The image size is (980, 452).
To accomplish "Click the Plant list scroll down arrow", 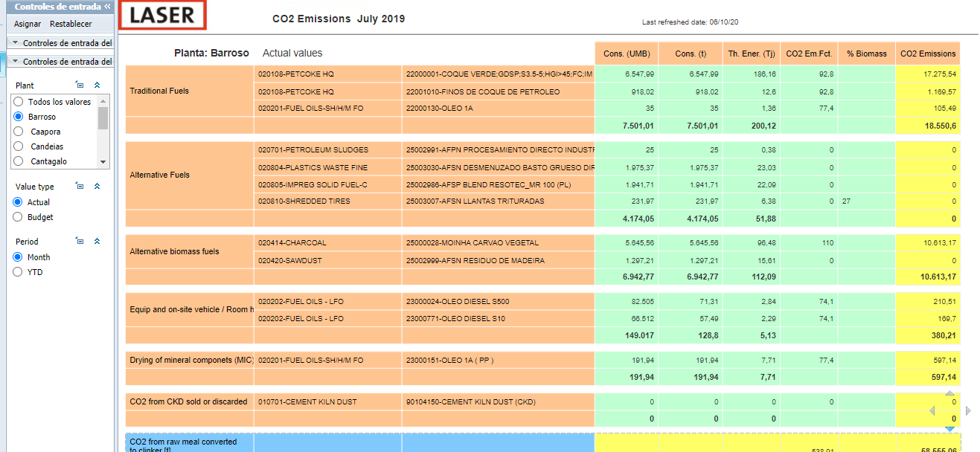I will (103, 162).
